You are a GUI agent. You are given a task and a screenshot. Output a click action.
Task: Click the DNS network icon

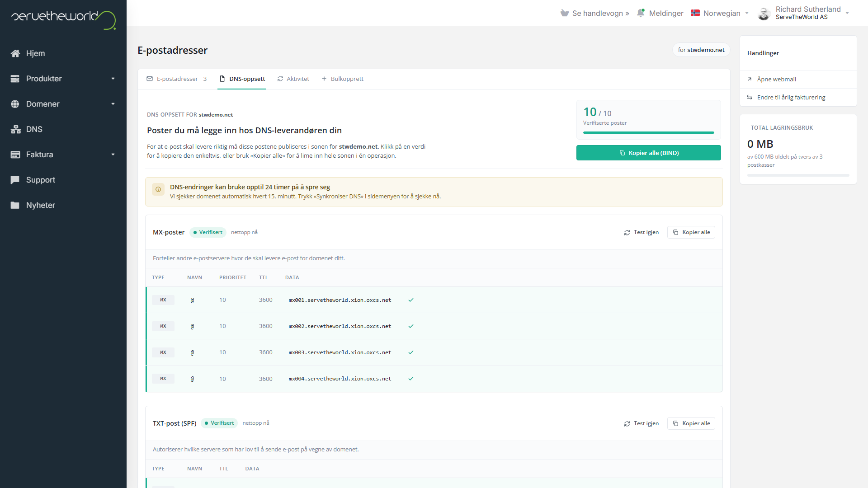tap(15, 129)
